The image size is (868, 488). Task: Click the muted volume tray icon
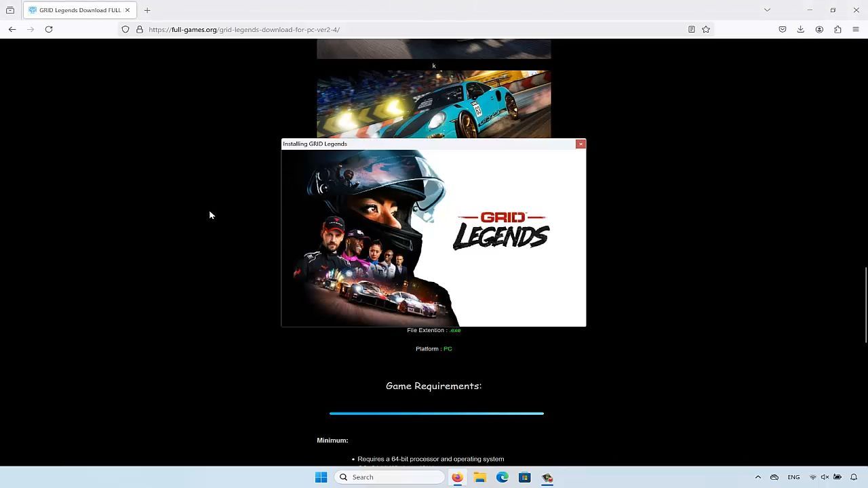(825, 477)
